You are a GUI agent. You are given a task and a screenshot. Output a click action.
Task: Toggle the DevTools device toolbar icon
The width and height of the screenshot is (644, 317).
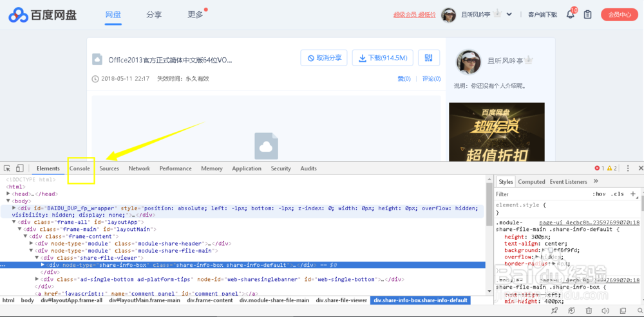(x=20, y=168)
